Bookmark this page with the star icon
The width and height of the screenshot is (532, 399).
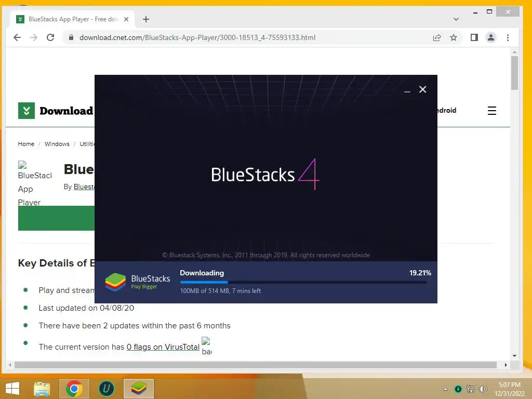pyautogui.click(x=454, y=37)
